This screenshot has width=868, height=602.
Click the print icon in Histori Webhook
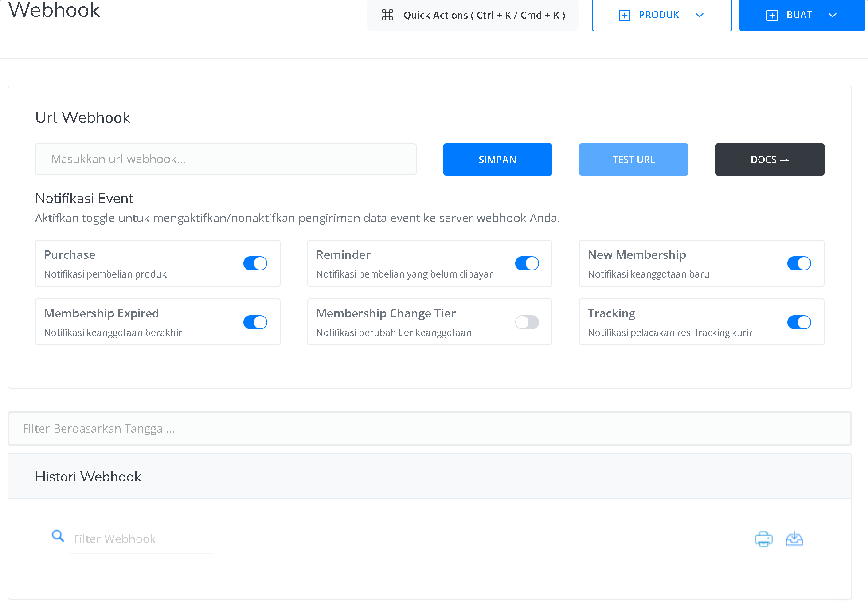[763, 539]
